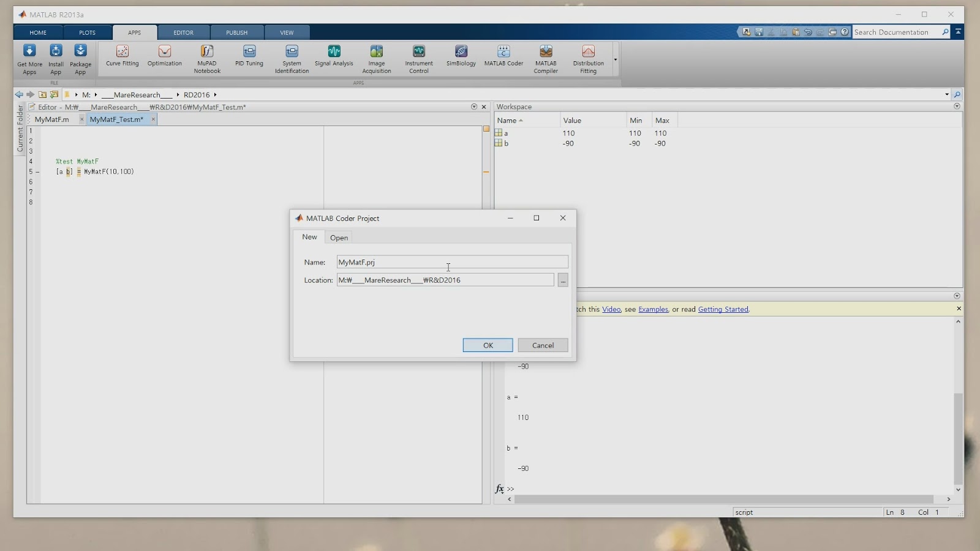The image size is (980, 551).
Task: Open the Optimization app
Action: (x=164, y=56)
